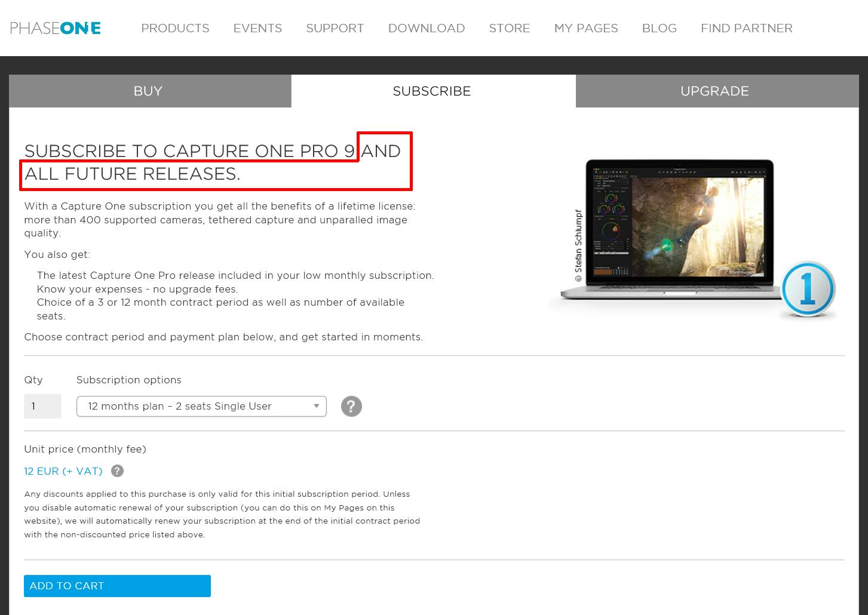Screen dimensions: 868x615
Task: Click the 'You also get:' text
Action: pos(57,254)
